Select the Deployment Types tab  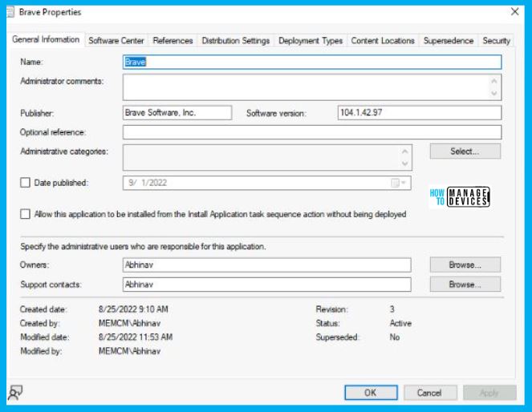click(311, 41)
